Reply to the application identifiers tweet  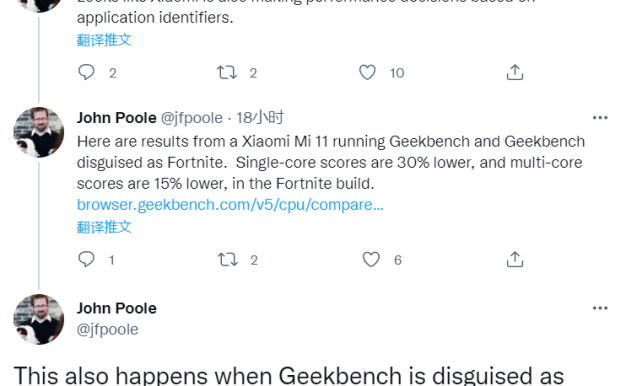tap(86, 73)
